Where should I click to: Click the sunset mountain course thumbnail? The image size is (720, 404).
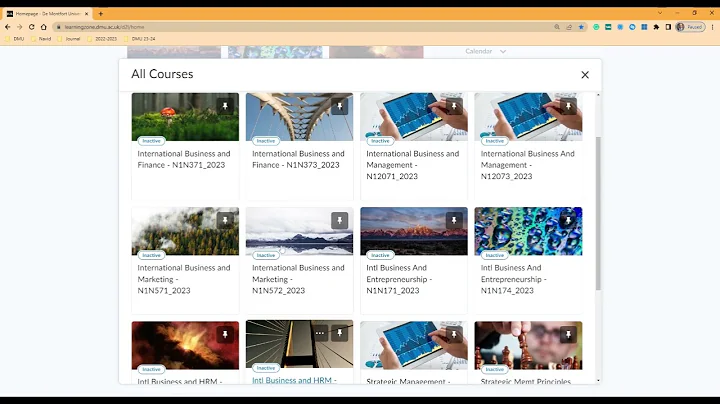(414, 231)
